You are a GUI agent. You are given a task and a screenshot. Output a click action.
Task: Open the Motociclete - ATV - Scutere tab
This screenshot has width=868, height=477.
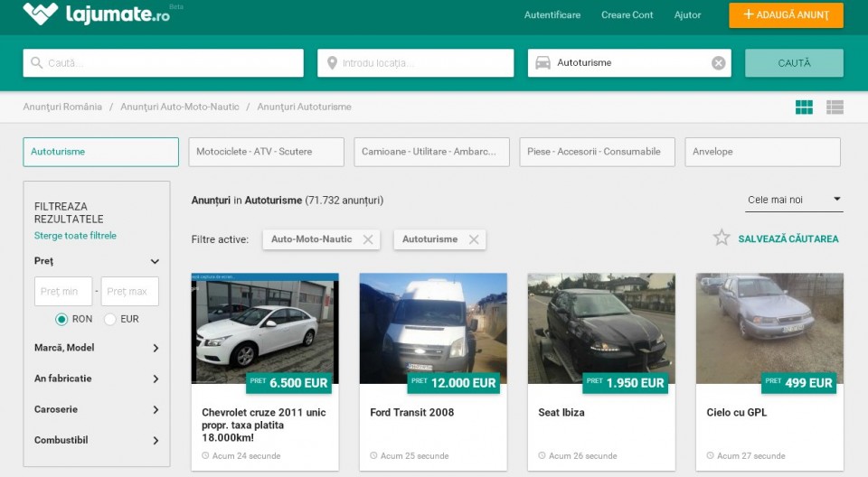[266, 152]
